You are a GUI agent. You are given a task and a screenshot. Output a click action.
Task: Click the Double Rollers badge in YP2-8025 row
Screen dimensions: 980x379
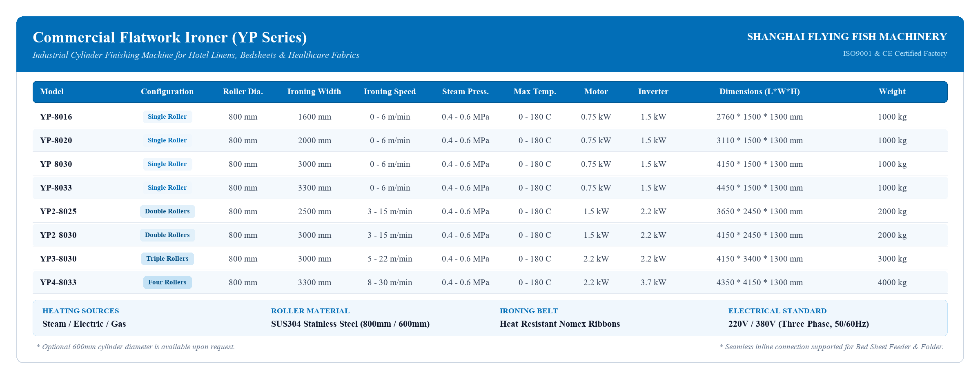(167, 211)
